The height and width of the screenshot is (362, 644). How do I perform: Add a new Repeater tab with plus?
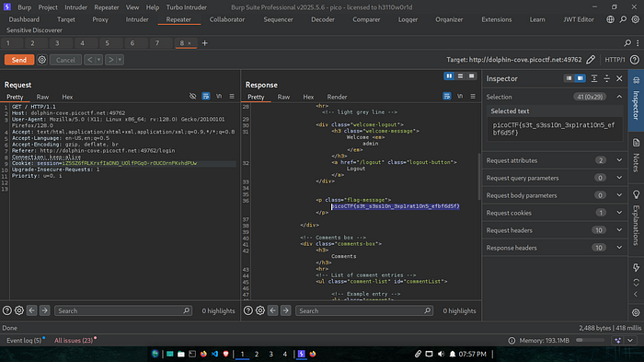point(204,43)
